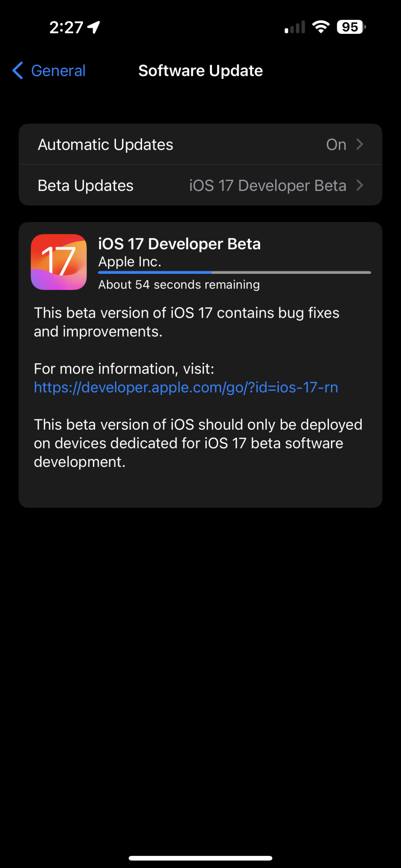Tap the home indicator bar
Screen dimensions: 401x868
200,858
